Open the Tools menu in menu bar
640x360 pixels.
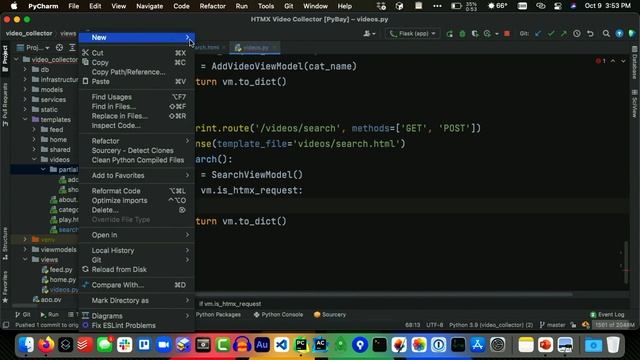[x=266, y=6]
